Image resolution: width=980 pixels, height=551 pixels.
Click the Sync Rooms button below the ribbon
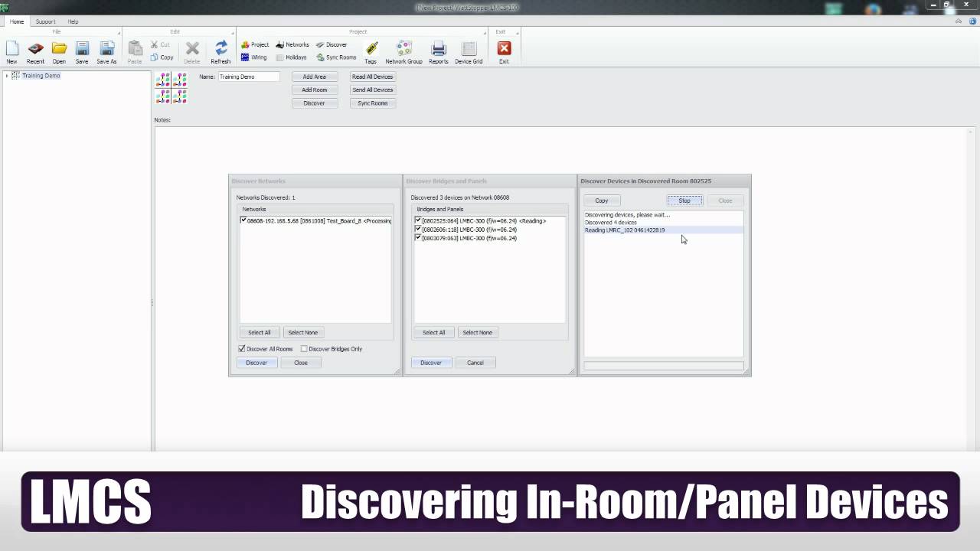[373, 103]
